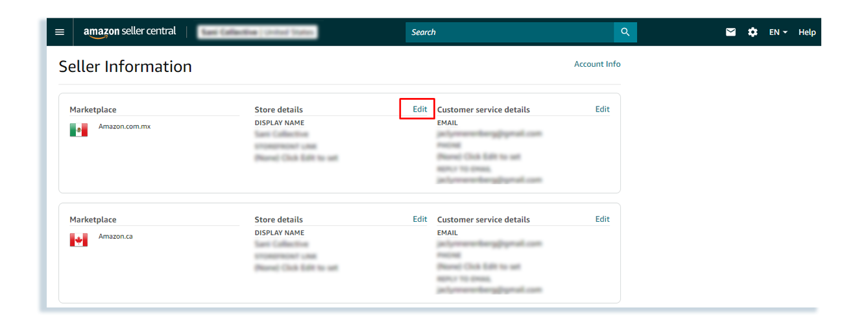Click the search magnifier button
868x325 pixels.
point(625,32)
